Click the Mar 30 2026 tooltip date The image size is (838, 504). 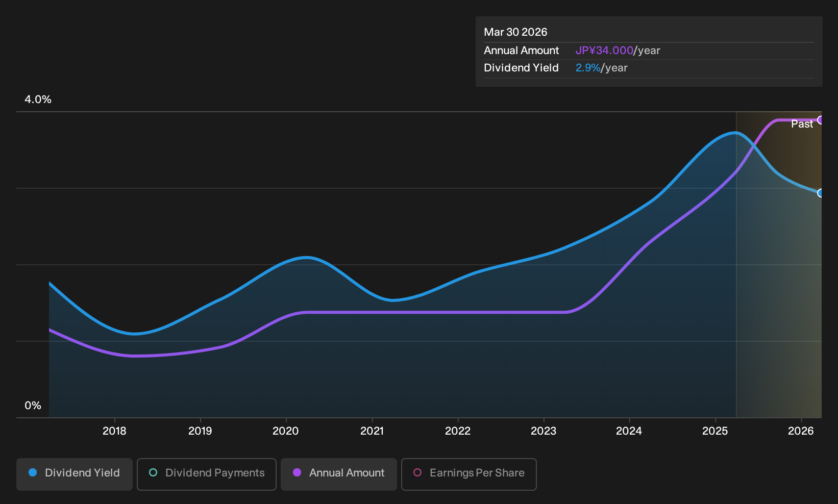515,32
